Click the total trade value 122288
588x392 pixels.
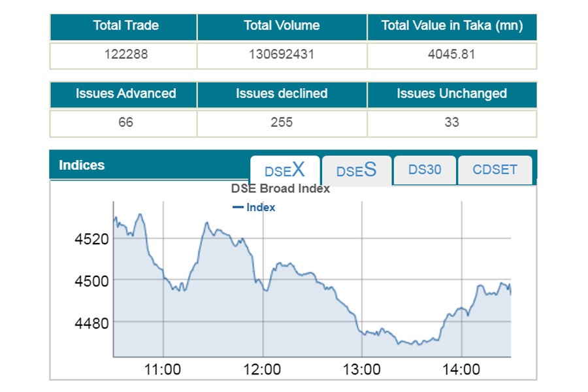click(125, 55)
